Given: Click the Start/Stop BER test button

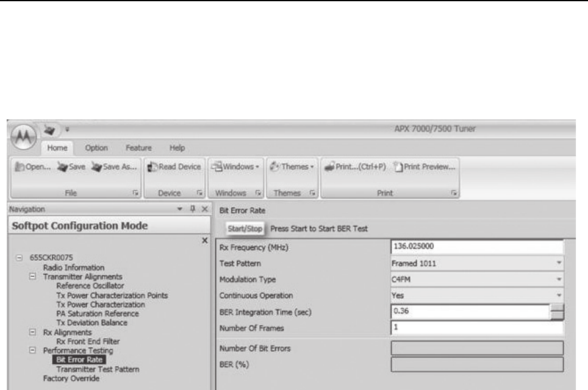Looking at the screenshot, I should 245,229.
